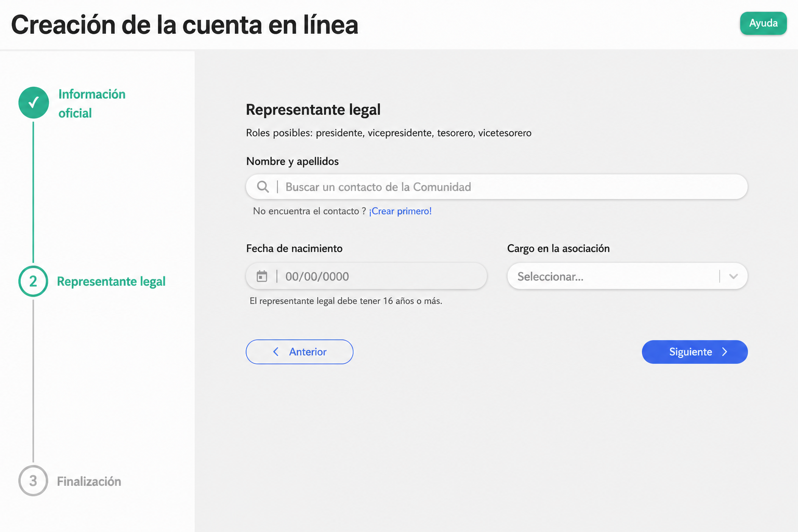
Task: Open the Finalización step label
Action: click(89, 482)
